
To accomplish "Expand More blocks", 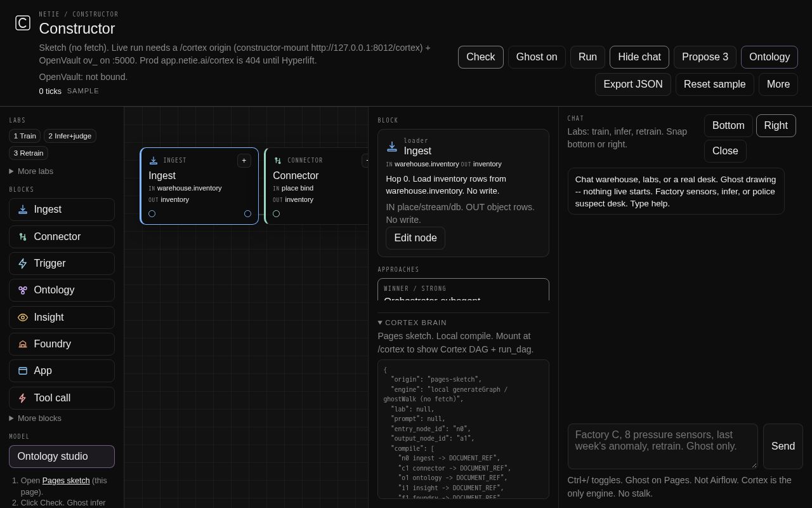I will pyautogui.click(x=36, y=418).
